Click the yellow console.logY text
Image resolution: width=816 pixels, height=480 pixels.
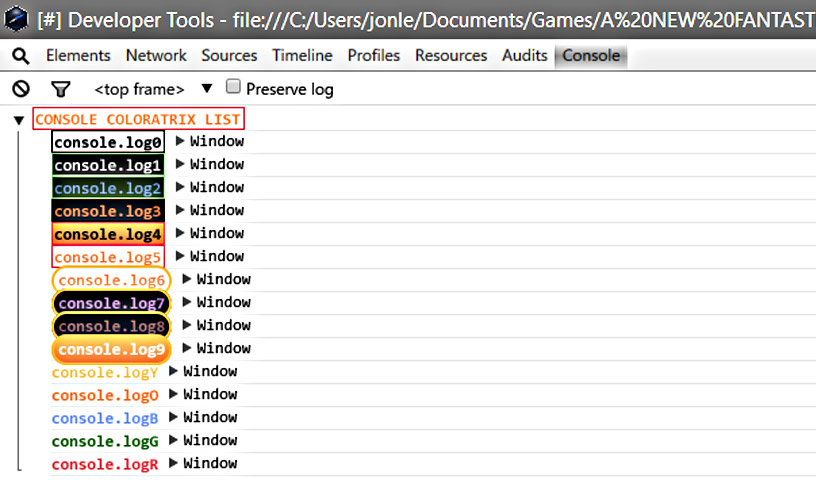(x=105, y=372)
